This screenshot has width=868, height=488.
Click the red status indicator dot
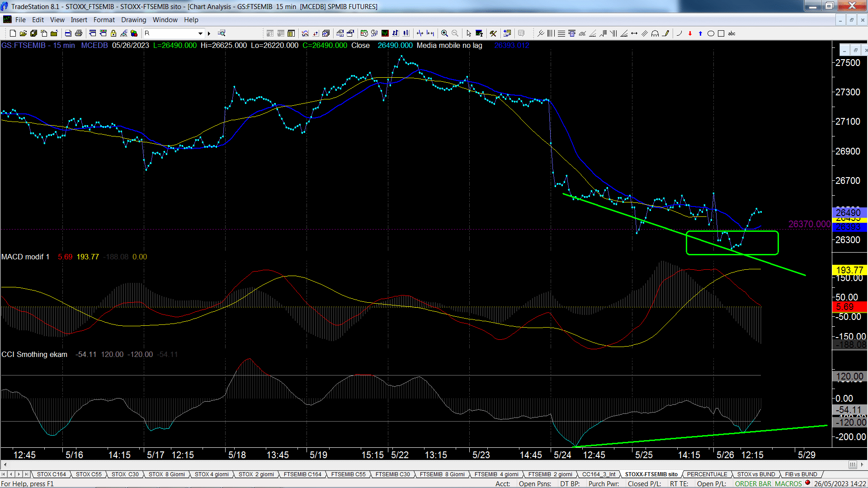pos(807,483)
